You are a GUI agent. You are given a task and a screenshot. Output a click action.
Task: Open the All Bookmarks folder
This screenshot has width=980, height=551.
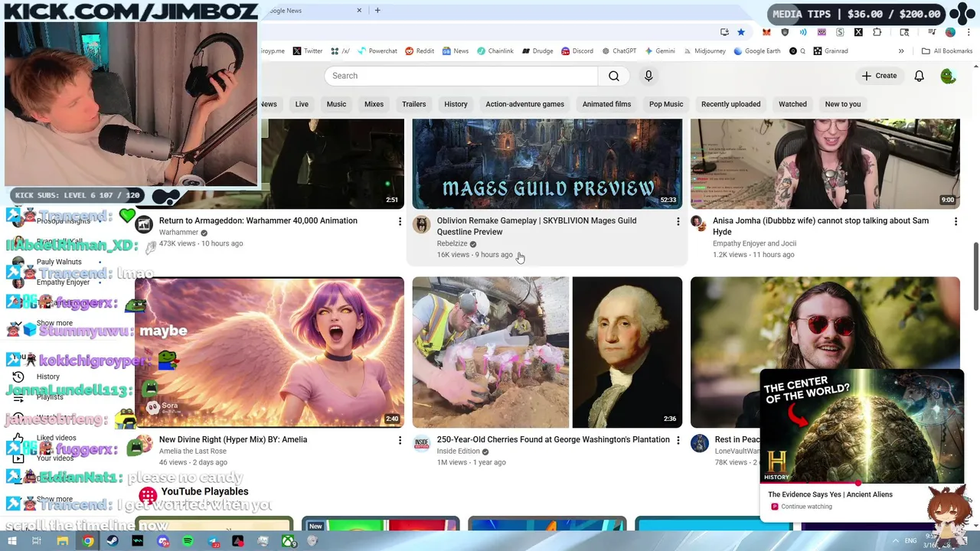947,51
